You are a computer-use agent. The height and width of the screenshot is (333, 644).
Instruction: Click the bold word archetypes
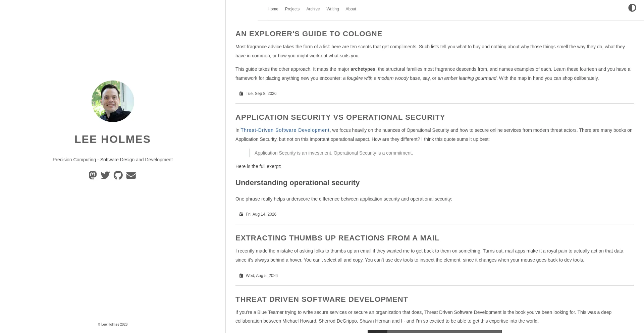click(x=363, y=69)
